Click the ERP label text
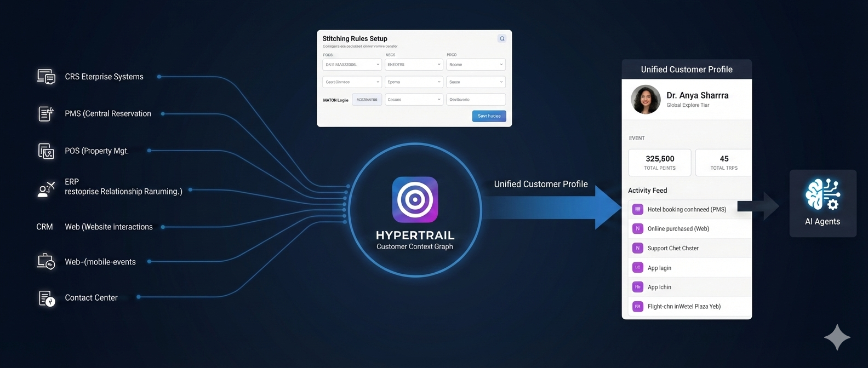This screenshot has height=368, width=868. click(x=72, y=182)
